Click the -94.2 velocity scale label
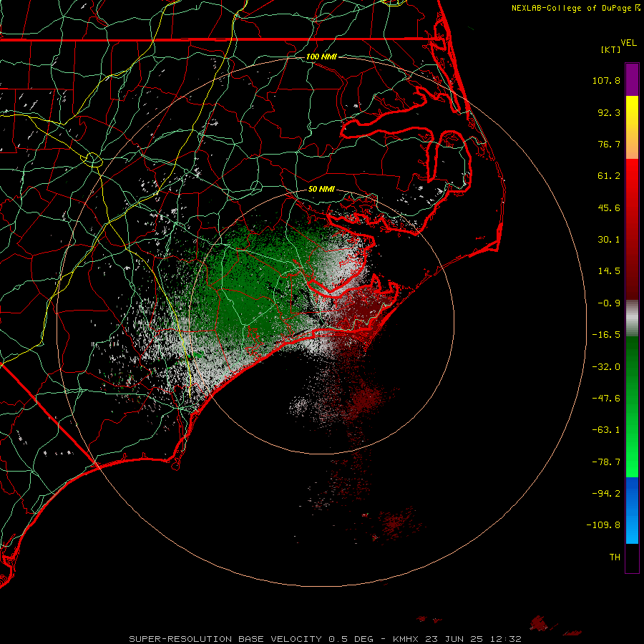 pyautogui.click(x=606, y=494)
